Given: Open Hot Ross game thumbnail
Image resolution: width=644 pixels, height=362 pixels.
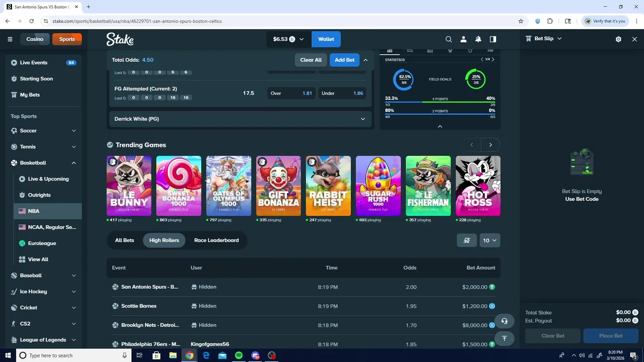Looking at the screenshot, I should tap(478, 186).
